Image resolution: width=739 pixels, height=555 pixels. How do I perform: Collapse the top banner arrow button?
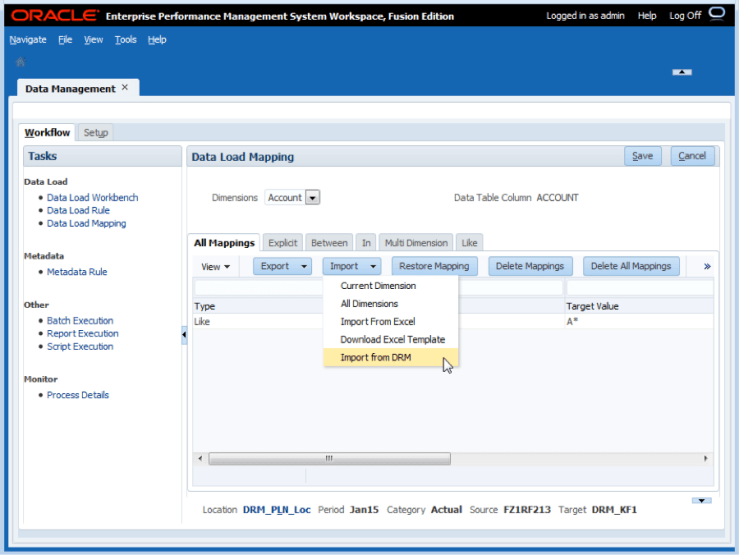(681, 72)
